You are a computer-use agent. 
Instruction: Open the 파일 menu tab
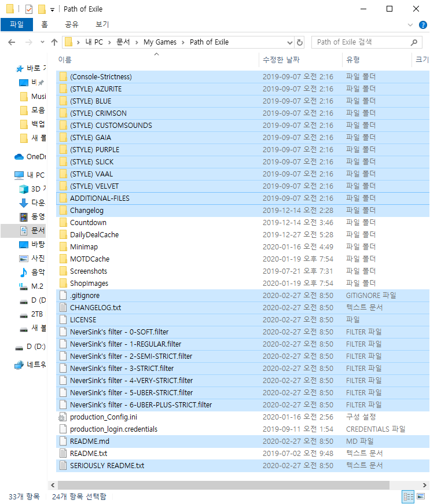17,24
